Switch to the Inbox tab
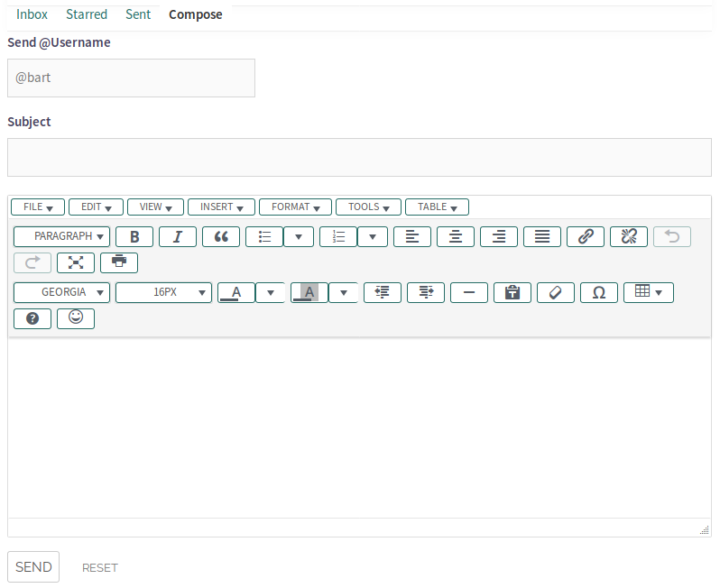Image resolution: width=720 pixels, height=588 pixels. pos(32,14)
